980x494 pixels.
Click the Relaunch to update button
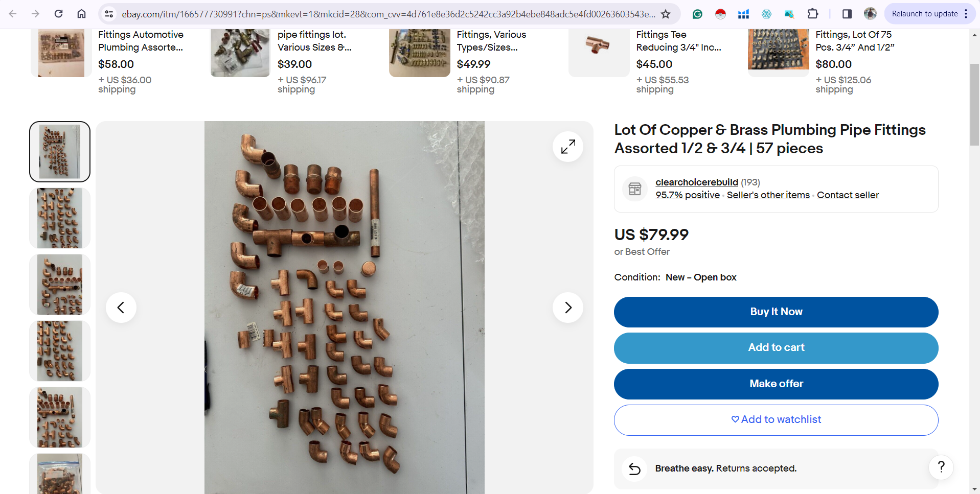pos(925,13)
